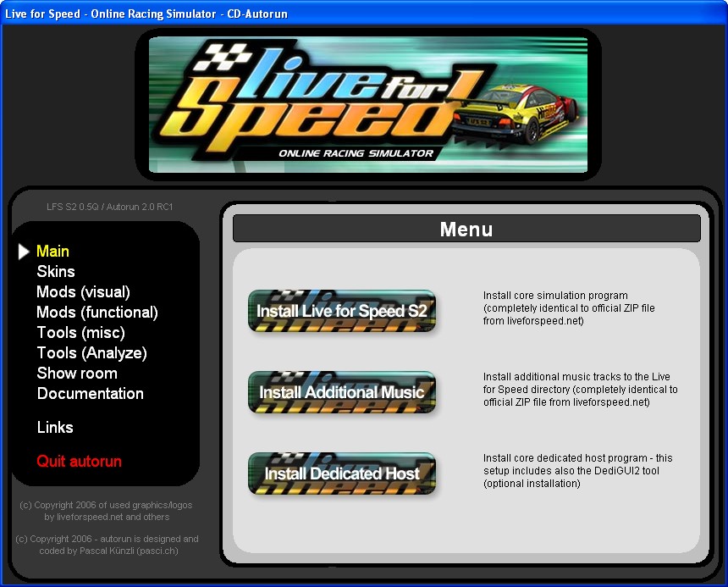Click the 'LFS S2 0.5Q / Autorun 2.0 RC1' version text

(109, 207)
